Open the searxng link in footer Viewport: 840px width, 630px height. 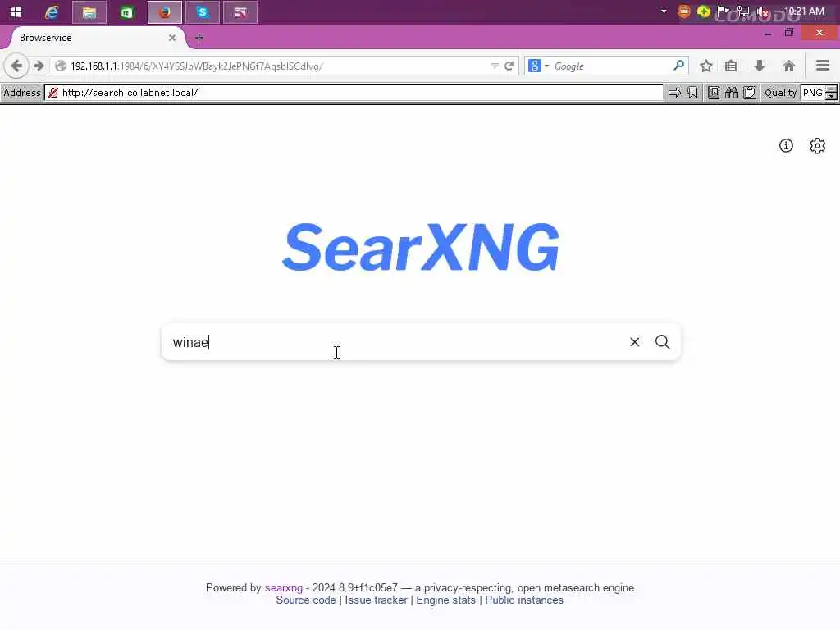(x=283, y=587)
